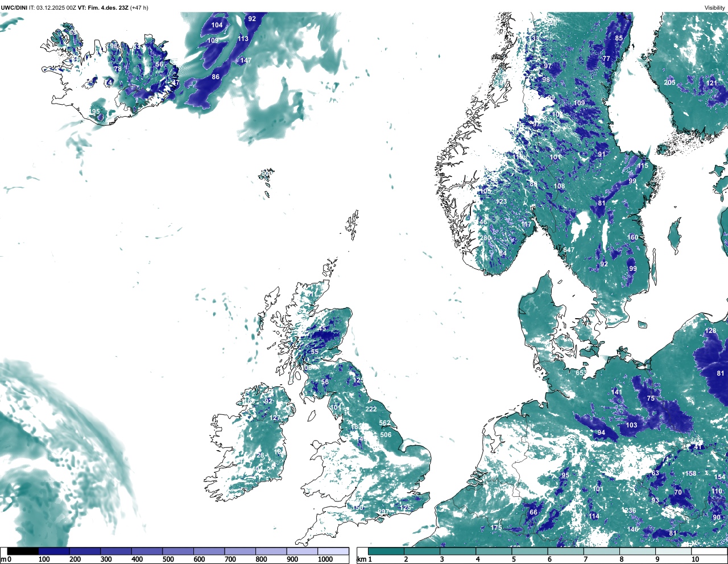Click the 75 value over northern Poland
This screenshot has width=728, height=564.
point(651,398)
